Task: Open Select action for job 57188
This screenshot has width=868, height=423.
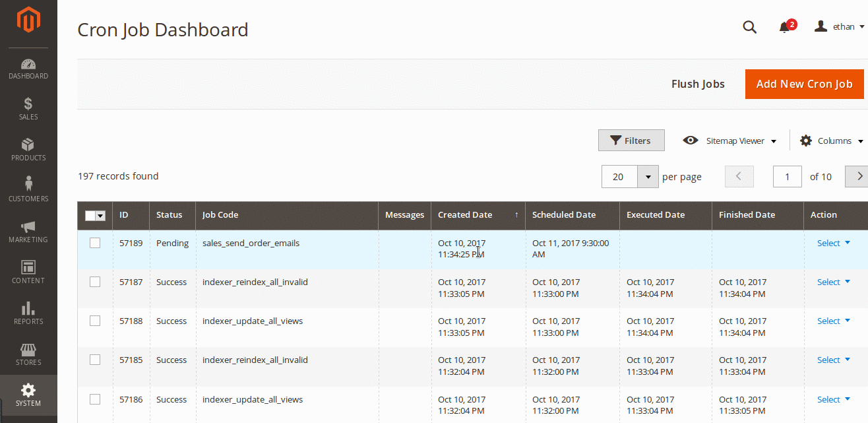Action: click(x=834, y=321)
